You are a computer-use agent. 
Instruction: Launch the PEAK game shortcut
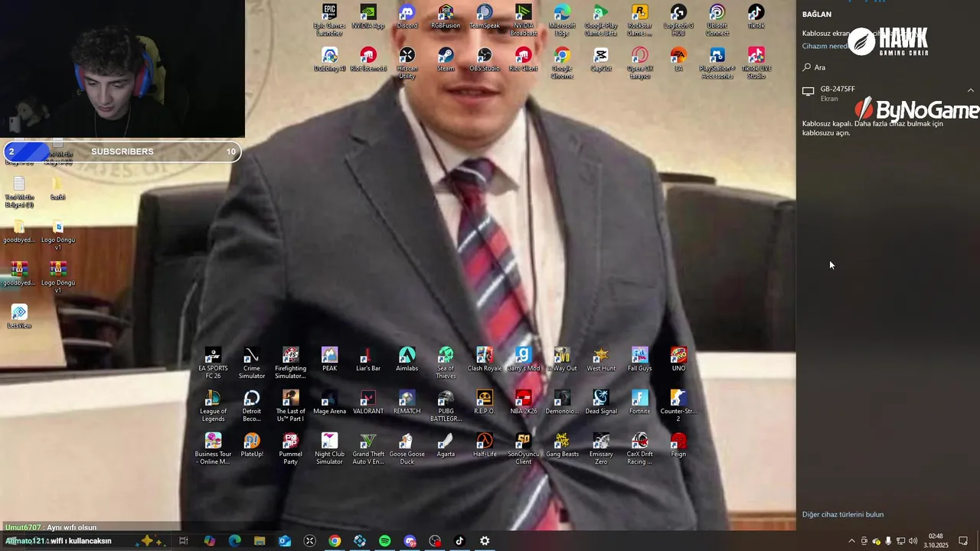point(329,360)
